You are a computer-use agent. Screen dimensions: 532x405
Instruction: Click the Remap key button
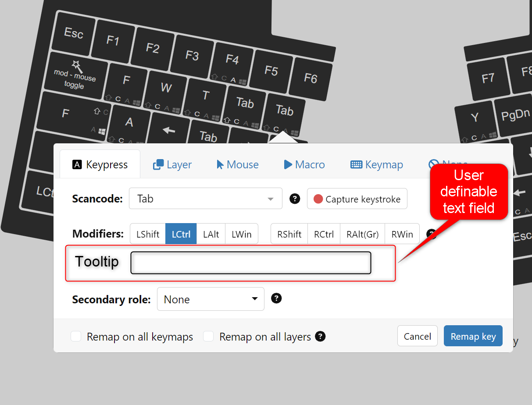[x=473, y=336]
